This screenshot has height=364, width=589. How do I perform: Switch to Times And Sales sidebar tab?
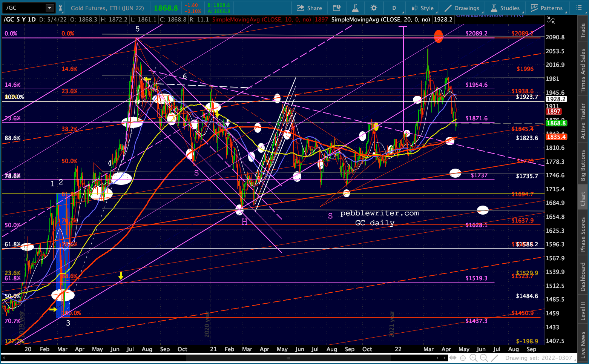[x=583, y=70]
